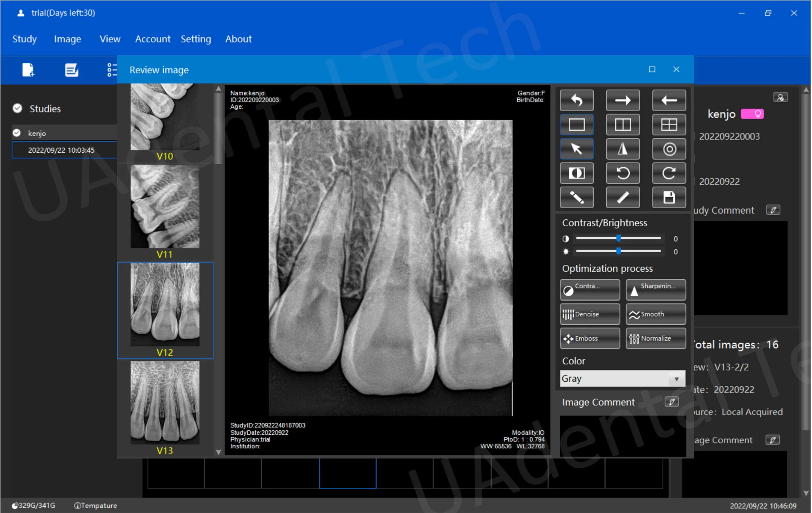Toggle the kenjo patient check circle
The width and height of the screenshot is (812, 513).
17,133
